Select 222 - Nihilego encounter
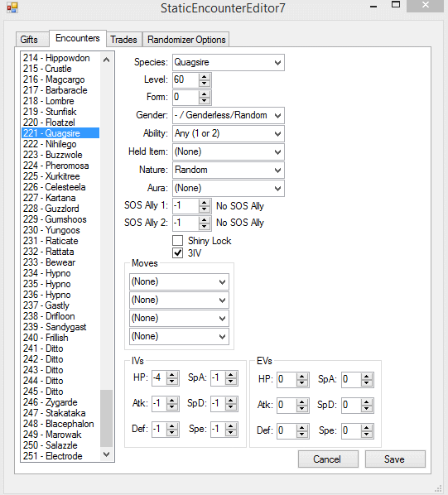Screen dimensions: 448x495 (x=60, y=144)
